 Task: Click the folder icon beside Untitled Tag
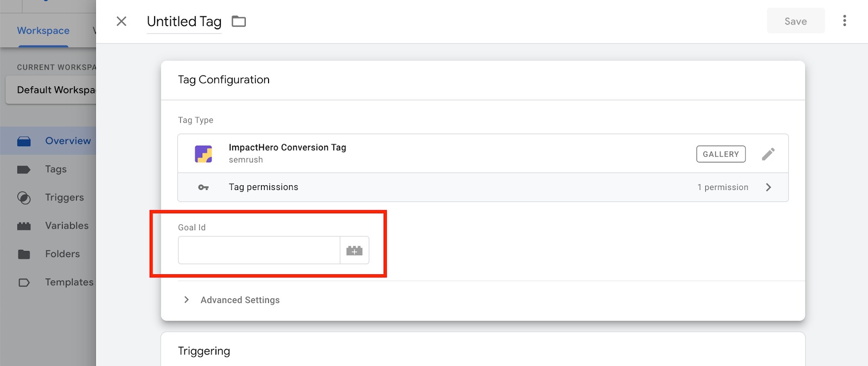[x=239, y=21]
